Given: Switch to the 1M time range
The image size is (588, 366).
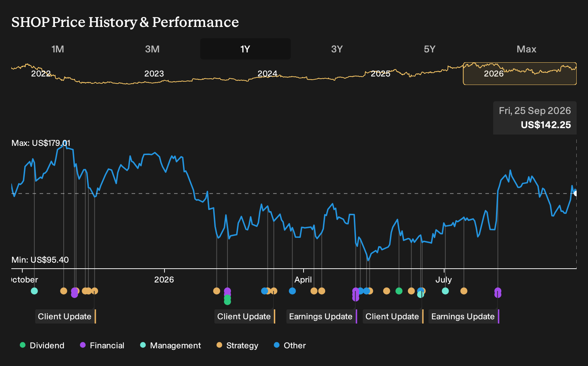Looking at the screenshot, I should 58,49.
